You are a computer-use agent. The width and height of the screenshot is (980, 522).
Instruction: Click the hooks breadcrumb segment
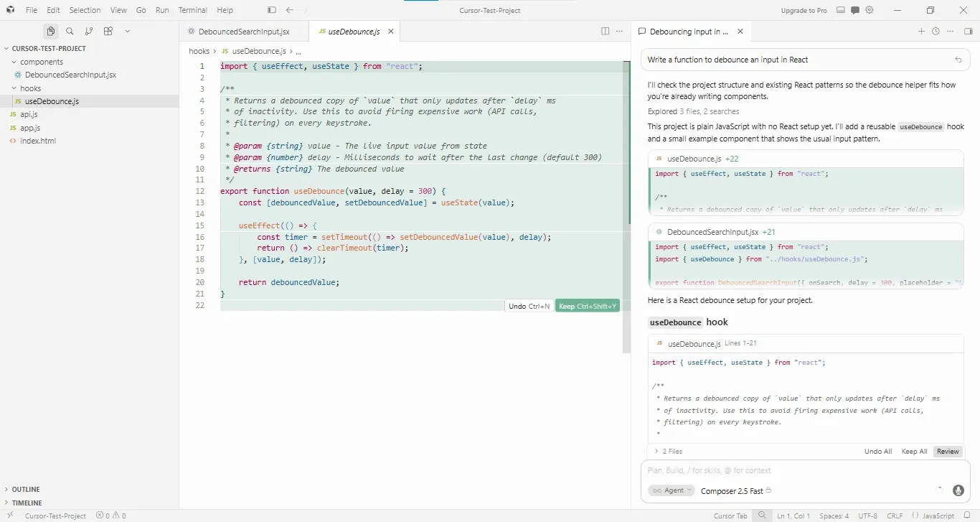click(x=199, y=51)
